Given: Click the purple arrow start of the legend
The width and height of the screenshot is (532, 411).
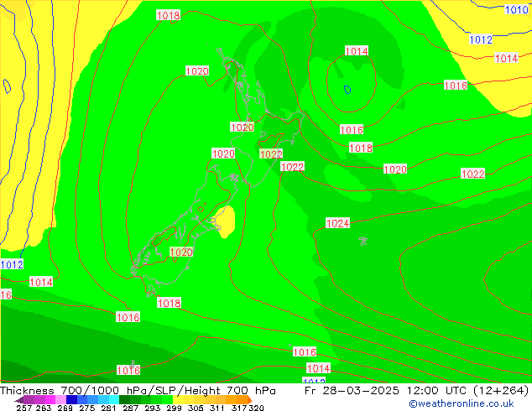Looking at the screenshot, I should point(19,400).
